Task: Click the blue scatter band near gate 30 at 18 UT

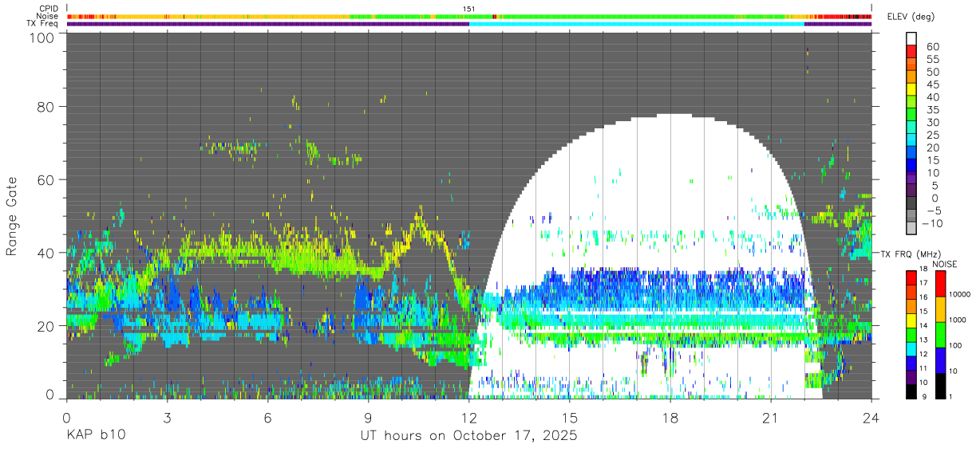Action: click(670, 289)
